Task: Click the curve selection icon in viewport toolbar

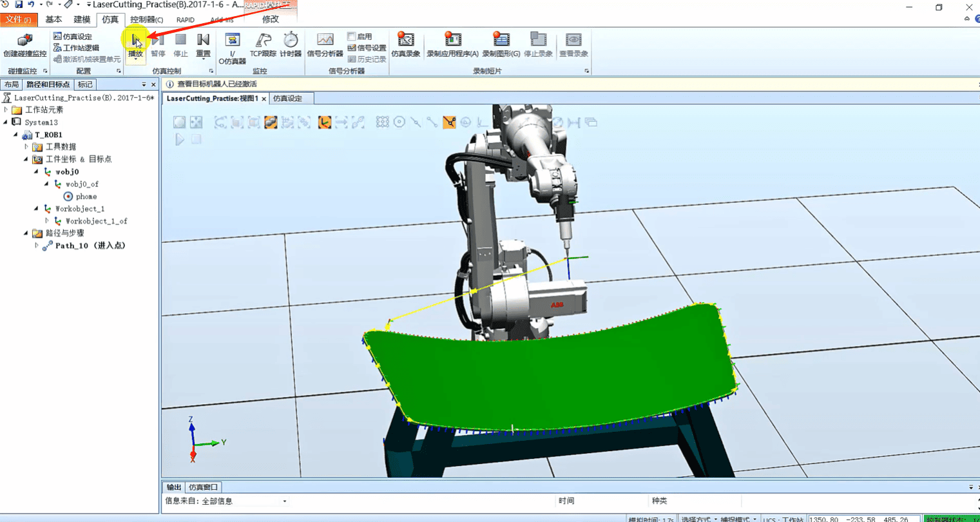Action: click(220, 122)
